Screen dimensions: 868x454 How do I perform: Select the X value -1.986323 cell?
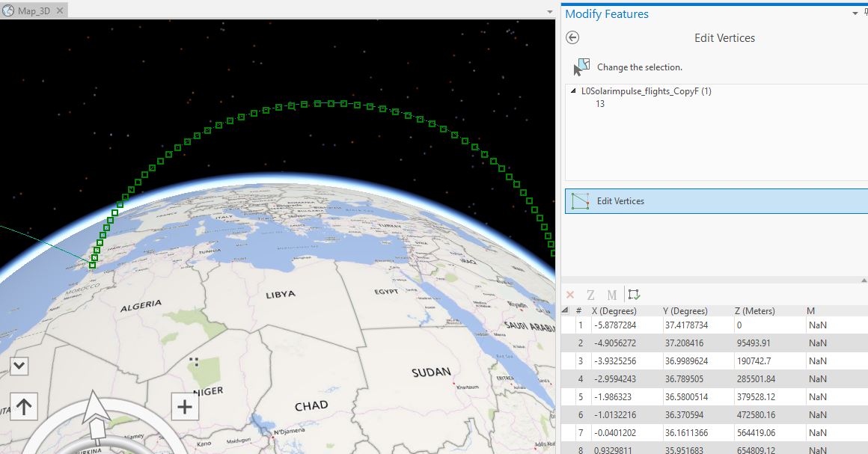(x=626, y=397)
